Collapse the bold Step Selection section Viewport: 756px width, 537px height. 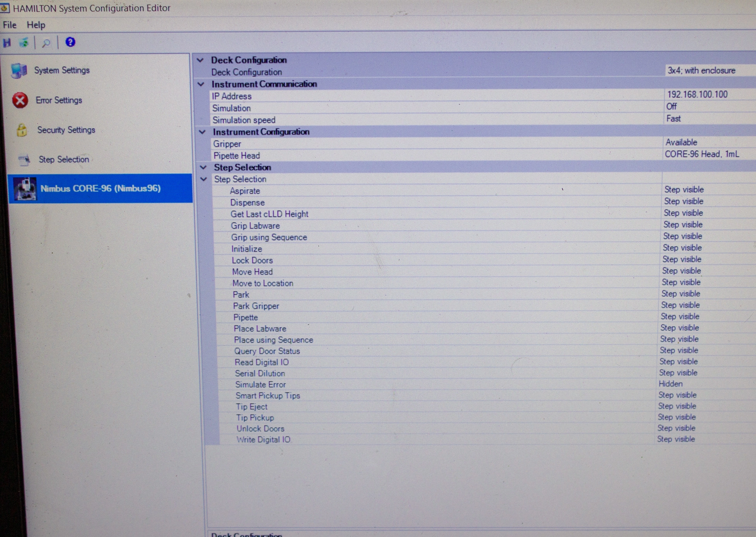pos(203,167)
